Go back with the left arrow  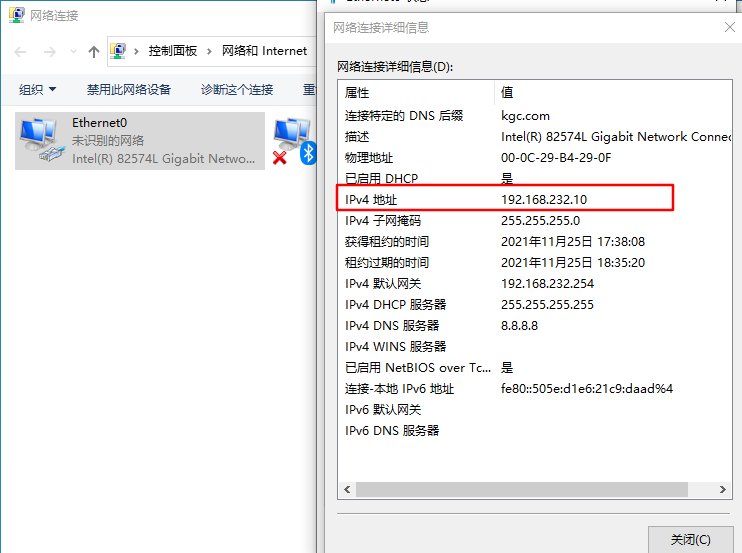20,52
